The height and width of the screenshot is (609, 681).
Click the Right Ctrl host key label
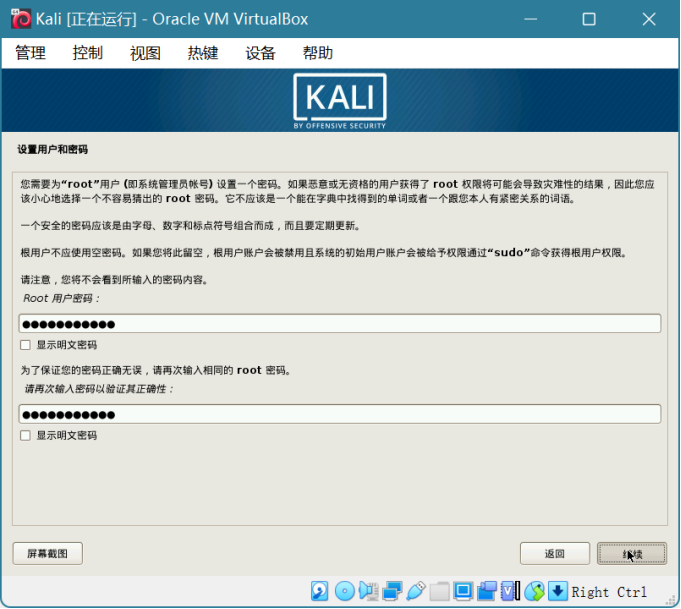click(609, 592)
